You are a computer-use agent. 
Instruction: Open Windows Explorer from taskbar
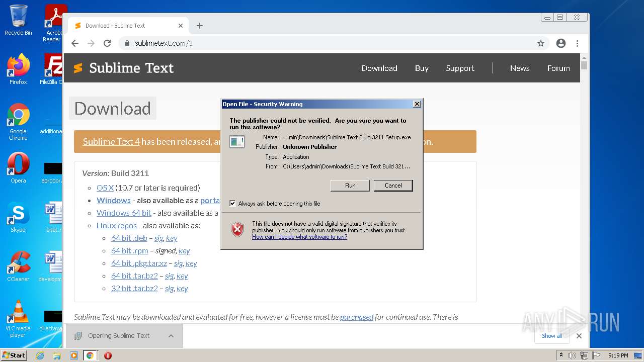(57, 355)
